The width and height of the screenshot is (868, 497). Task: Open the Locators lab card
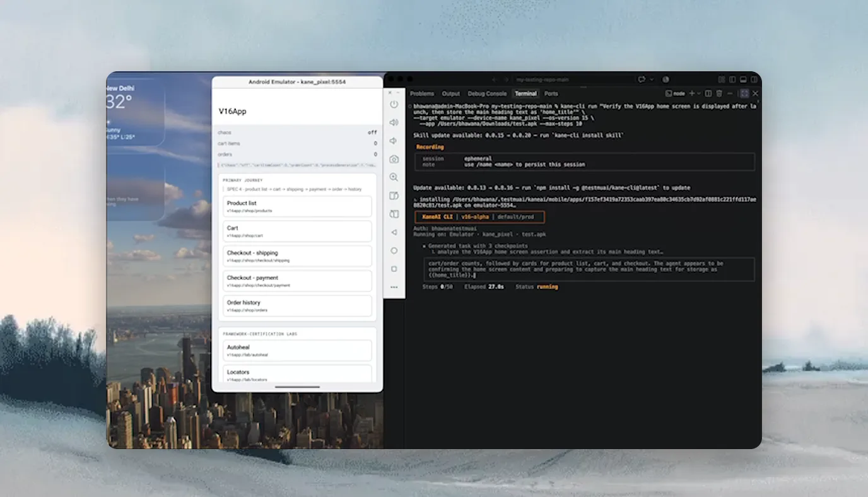coord(298,373)
